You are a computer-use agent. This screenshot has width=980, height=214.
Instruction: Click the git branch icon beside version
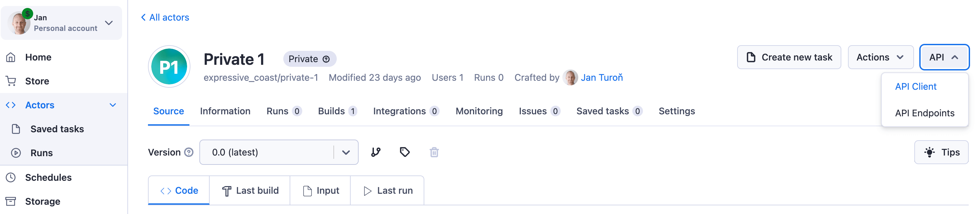[x=376, y=152]
